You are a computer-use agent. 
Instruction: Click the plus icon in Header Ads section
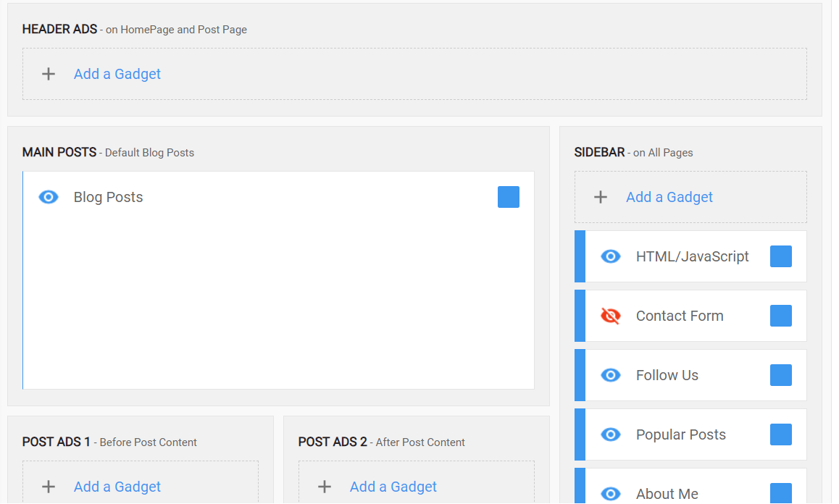(x=49, y=74)
